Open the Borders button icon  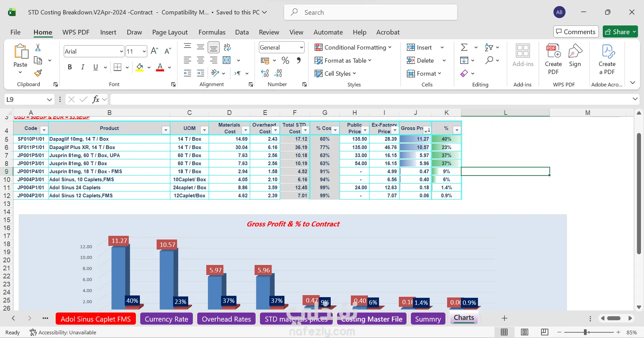pyautogui.click(x=117, y=67)
